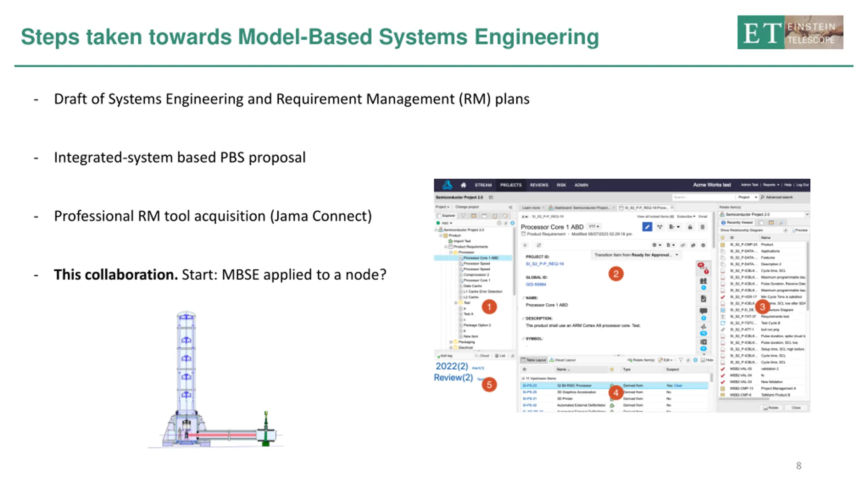Click the Close button in Relate panel
The image size is (868, 488).
tap(796, 408)
